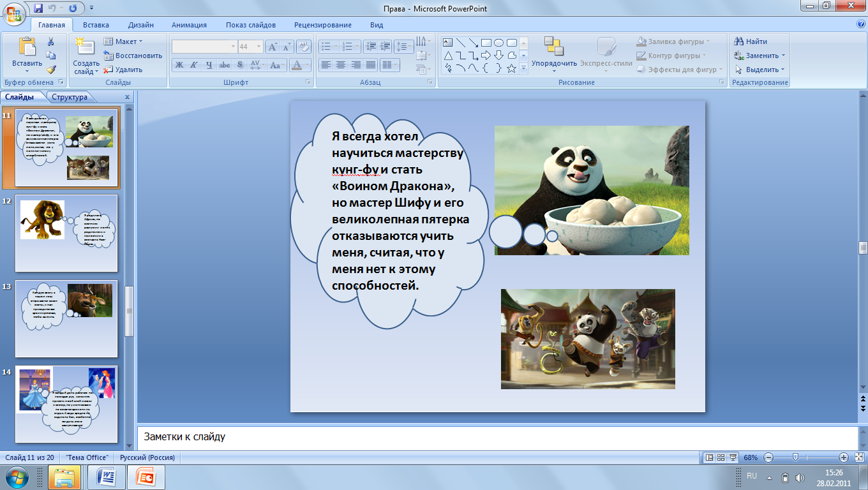The width and height of the screenshot is (868, 490).
Task: Open the Показ слайдов ribbon tab
Action: pos(251,25)
